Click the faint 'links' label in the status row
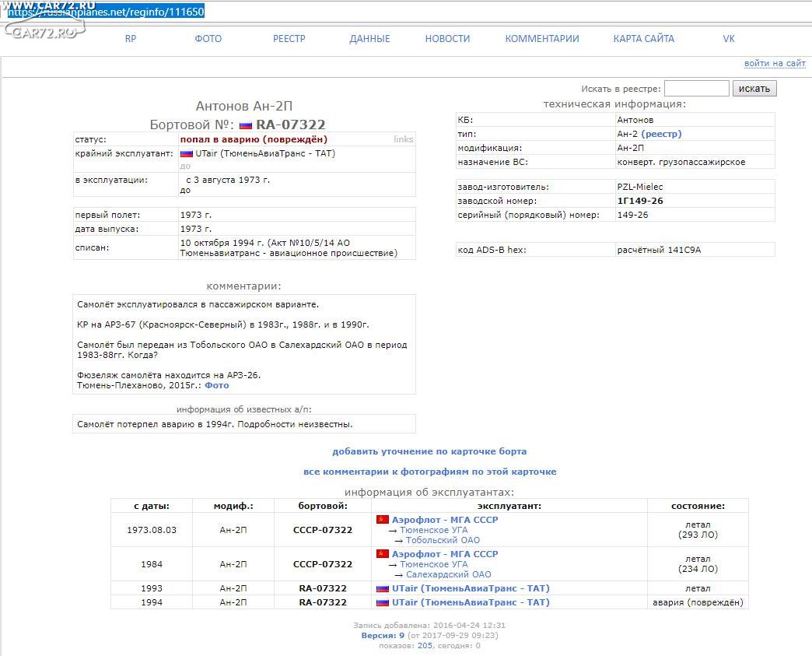Viewport: 812px width, 656px height. pos(404,139)
